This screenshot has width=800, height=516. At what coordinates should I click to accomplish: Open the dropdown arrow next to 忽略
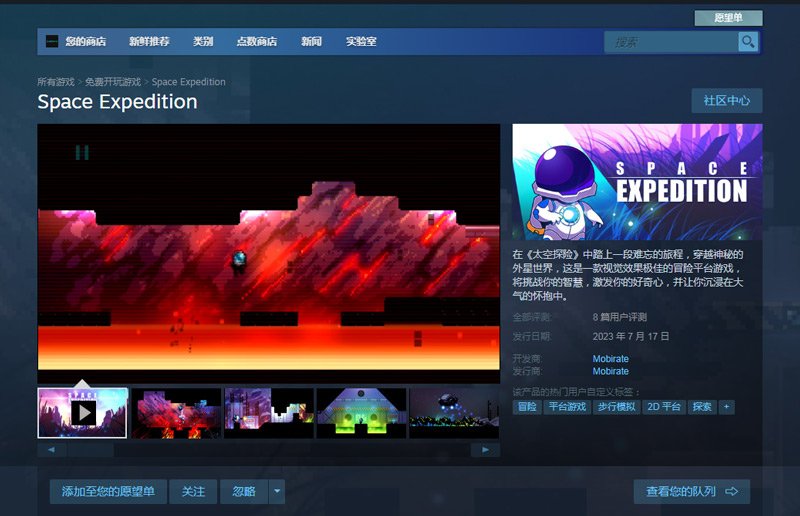point(277,492)
